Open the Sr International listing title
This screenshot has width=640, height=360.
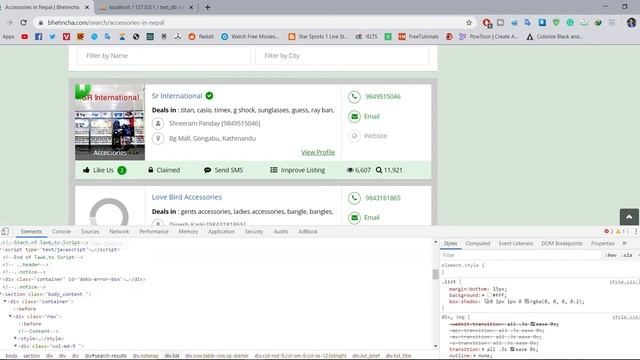click(x=177, y=96)
